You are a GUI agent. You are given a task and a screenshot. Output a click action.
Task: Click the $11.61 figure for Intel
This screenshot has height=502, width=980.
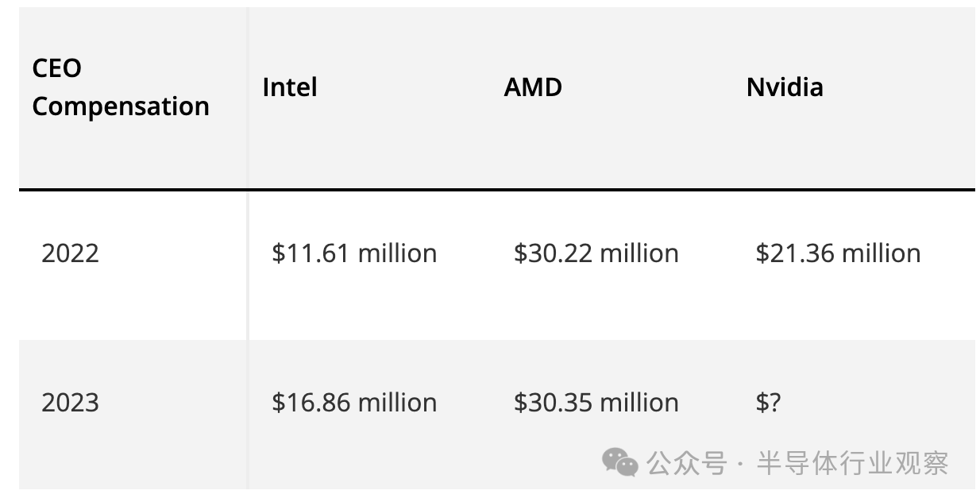pyautogui.click(x=311, y=253)
